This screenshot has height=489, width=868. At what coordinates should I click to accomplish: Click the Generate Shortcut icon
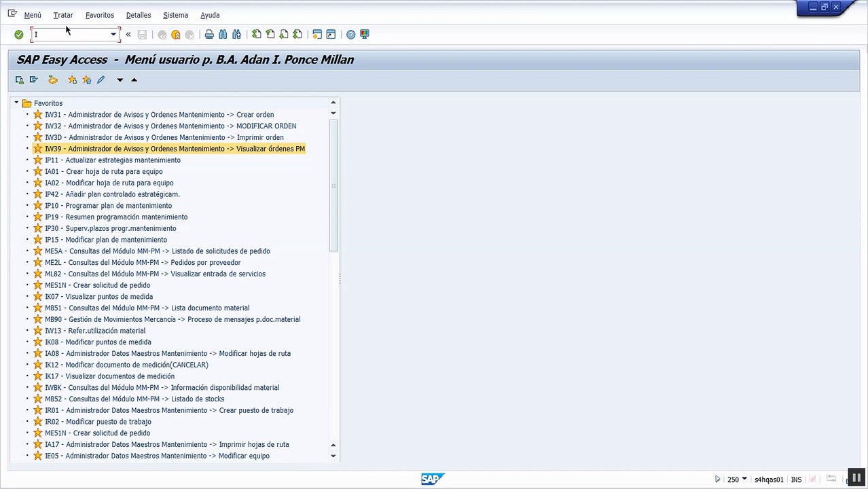click(x=331, y=35)
